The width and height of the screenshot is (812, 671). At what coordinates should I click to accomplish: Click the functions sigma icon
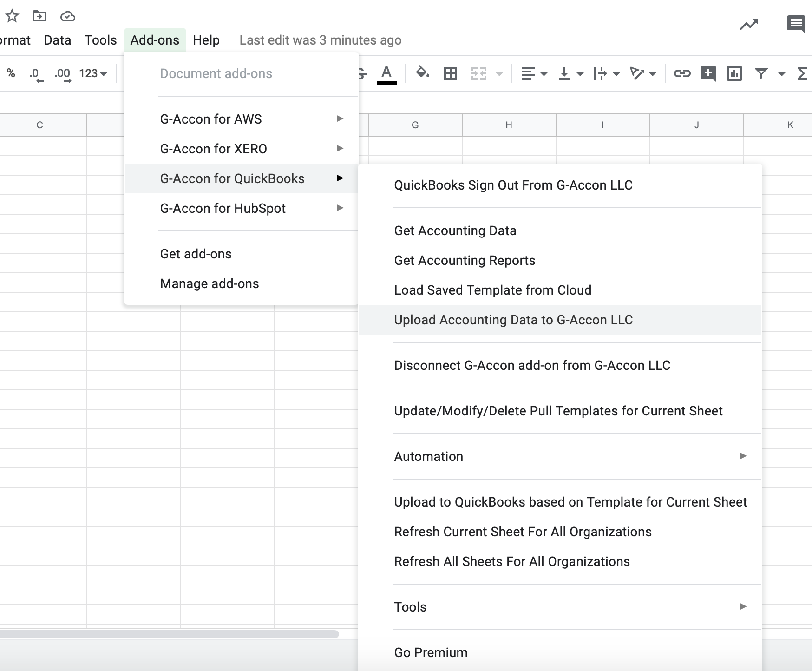(x=802, y=73)
